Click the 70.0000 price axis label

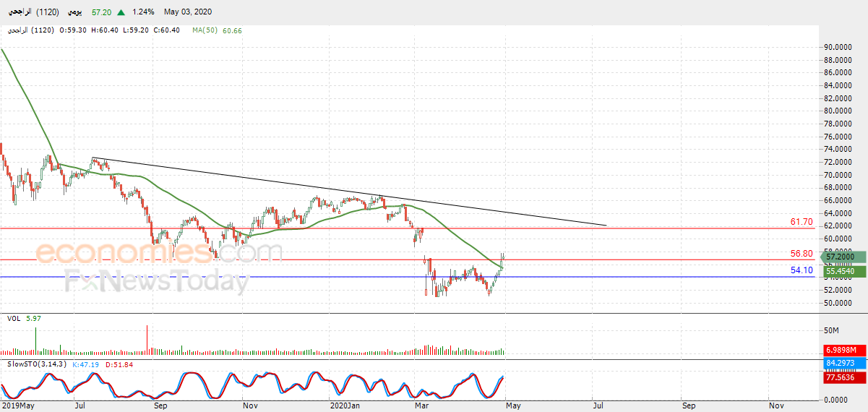[x=838, y=175]
